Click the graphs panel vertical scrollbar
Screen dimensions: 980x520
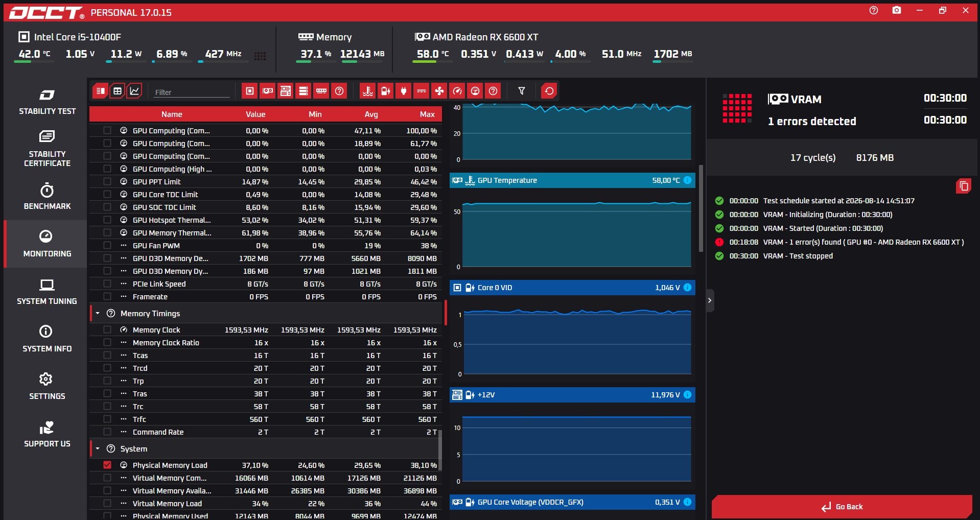point(701,208)
